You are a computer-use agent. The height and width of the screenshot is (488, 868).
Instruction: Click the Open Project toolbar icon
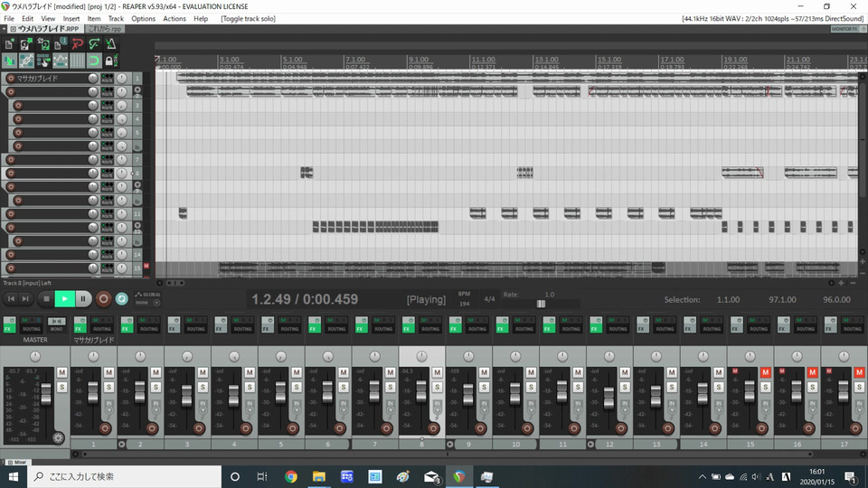(x=26, y=44)
